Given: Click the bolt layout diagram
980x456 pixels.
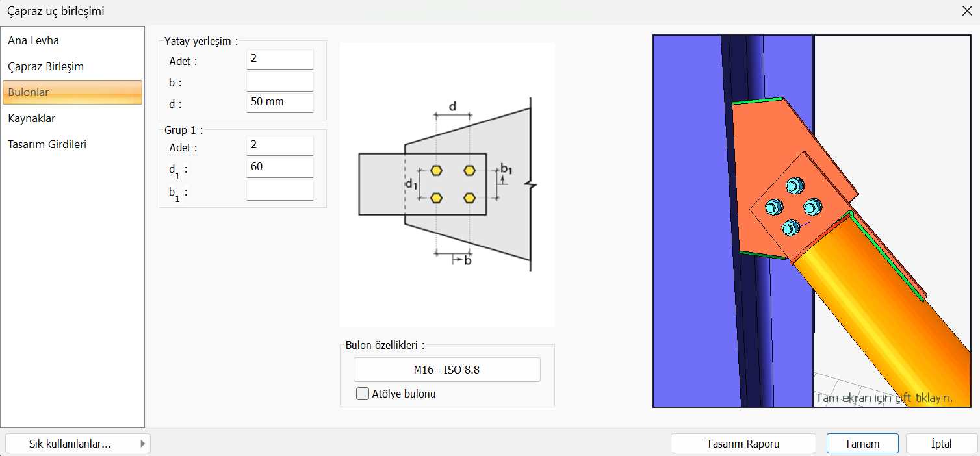Looking at the screenshot, I should tap(447, 184).
